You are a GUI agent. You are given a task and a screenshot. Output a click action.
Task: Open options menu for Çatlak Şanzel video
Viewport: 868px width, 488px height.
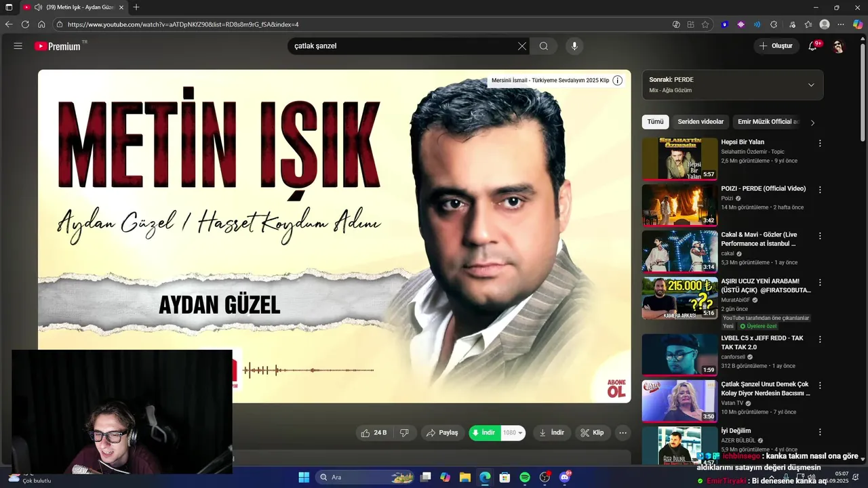pos(820,385)
